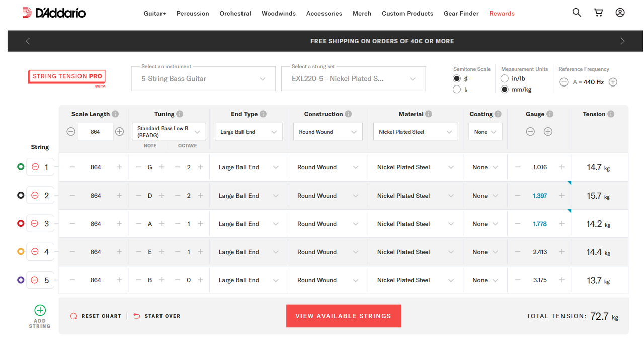Screen dimensions: 644x343
Task: Open the Woodwinds menu
Action: (x=279, y=14)
